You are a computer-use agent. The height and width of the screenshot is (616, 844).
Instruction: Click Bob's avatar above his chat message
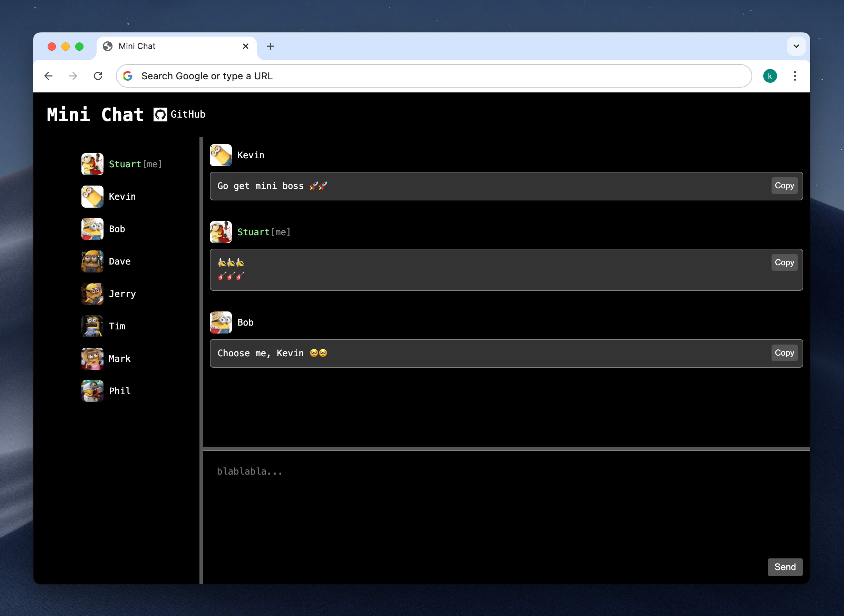[221, 322]
